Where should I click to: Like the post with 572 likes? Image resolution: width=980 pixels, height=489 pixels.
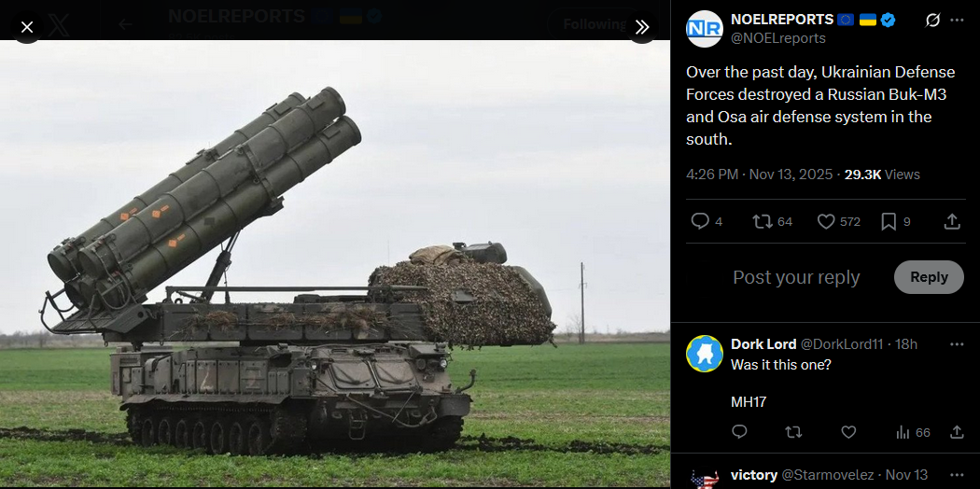(x=839, y=221)
